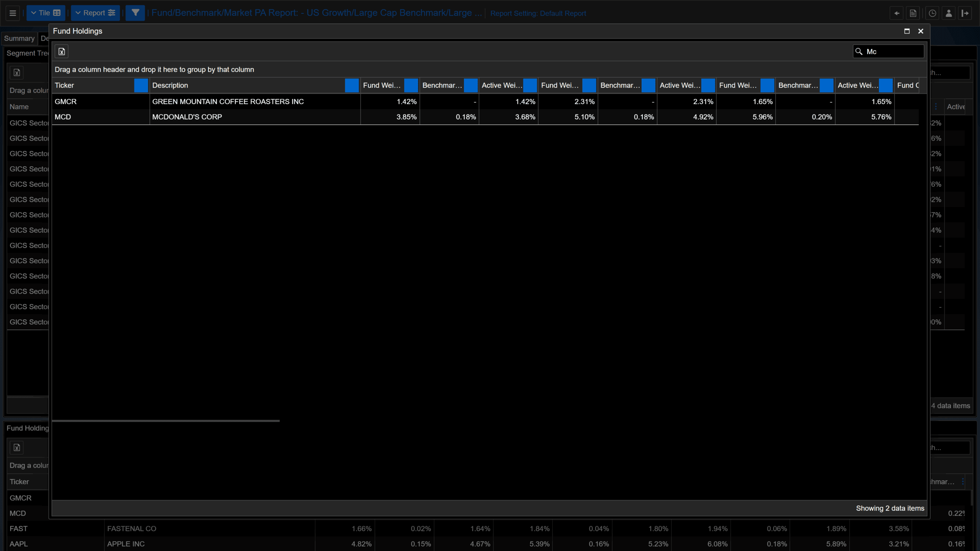This screenshot has width=980, height=551.
Task: Click the Name column header in Segment Tree
Action: click(19, 107)
